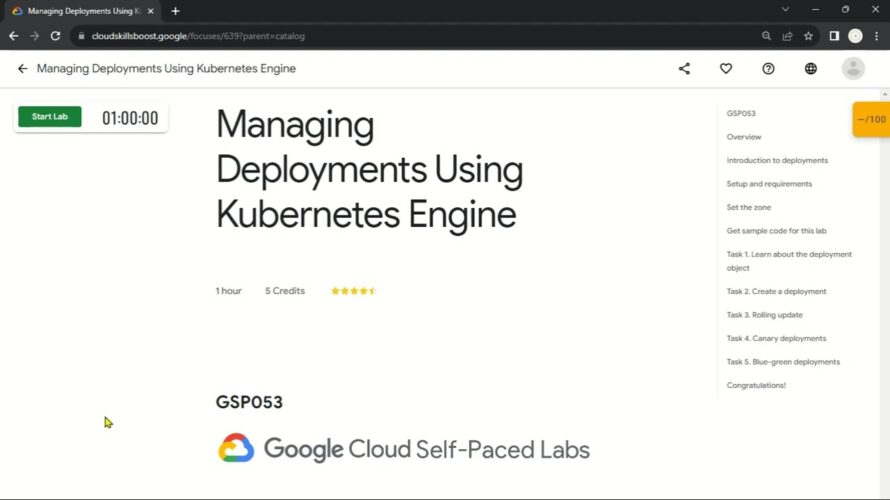
Task: Go to Task 1 Learn about deployment object
Action: [x=789, y=261]
